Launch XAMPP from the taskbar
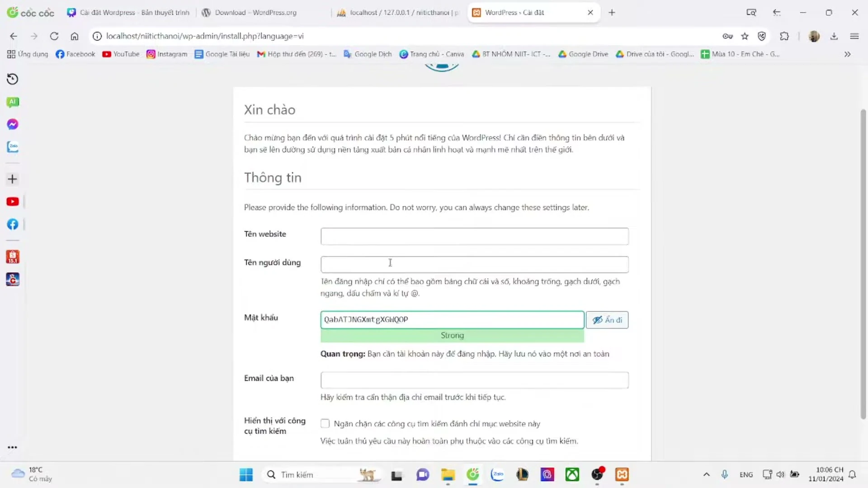Image resolution: width=868 pixels, height=488 pixels. (622, 474)
